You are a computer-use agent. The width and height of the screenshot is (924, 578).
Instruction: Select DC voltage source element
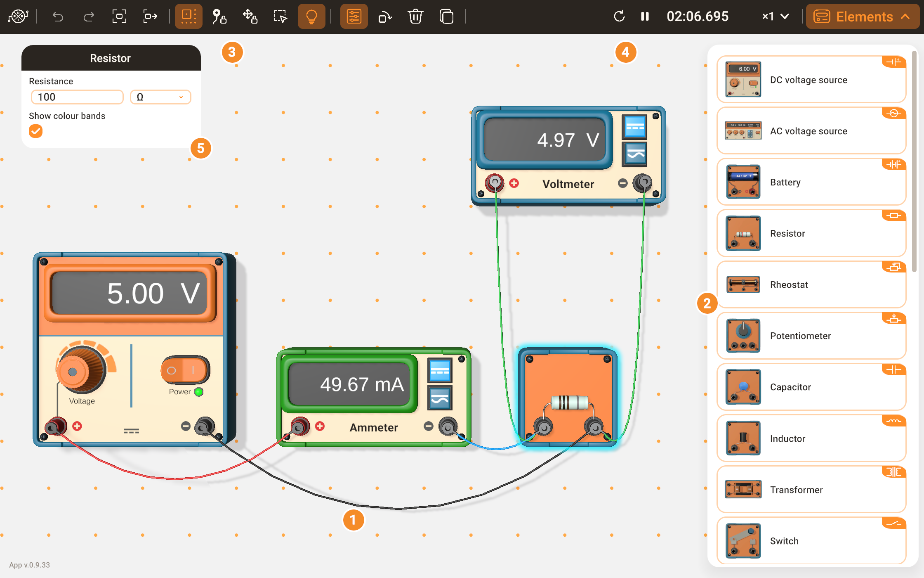point(811,80)
